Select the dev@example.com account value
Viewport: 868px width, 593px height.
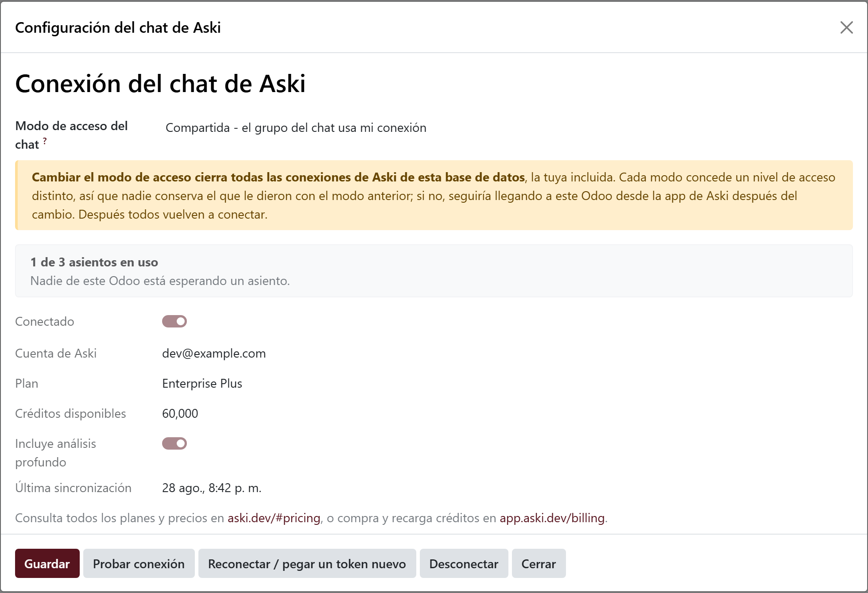pyautogui.click(x=214, y=353)
